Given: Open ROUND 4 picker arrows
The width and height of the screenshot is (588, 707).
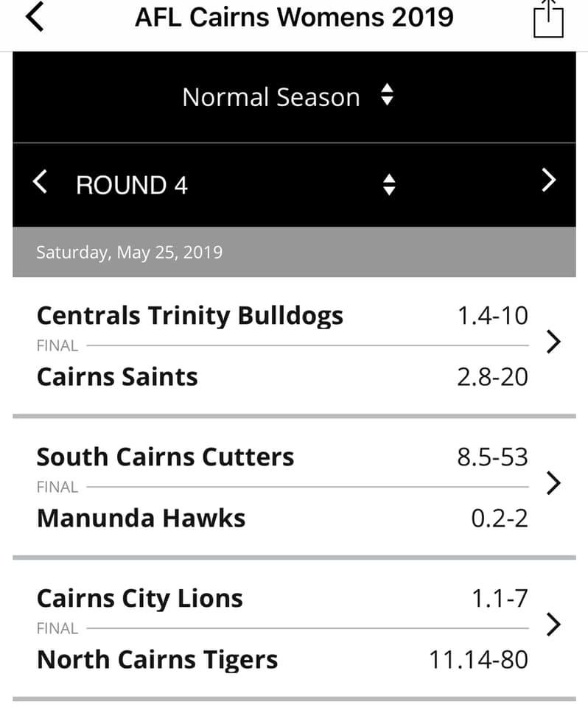Looking at the screenshot, I should point(389,185).
